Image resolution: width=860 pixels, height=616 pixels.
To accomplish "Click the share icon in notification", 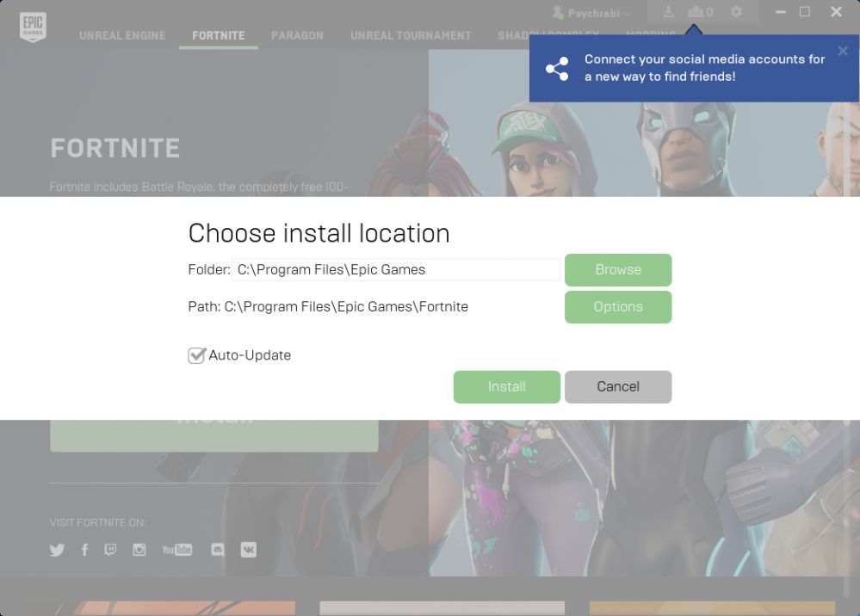I will click(x=557, y=69).
